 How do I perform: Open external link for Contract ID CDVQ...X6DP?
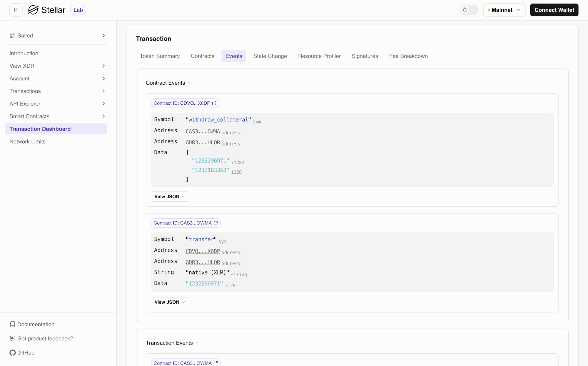(214, 103)
